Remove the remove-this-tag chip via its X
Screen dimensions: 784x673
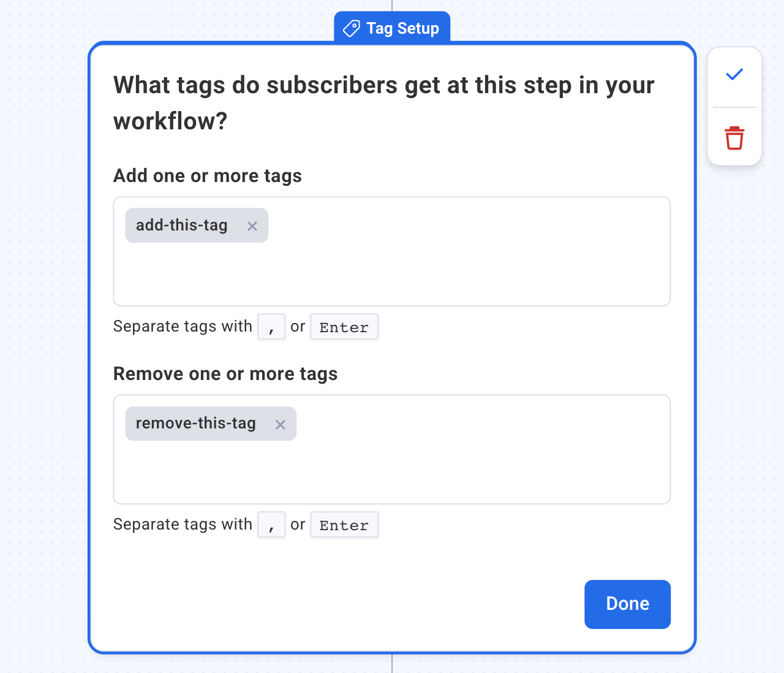click(281, 425)
